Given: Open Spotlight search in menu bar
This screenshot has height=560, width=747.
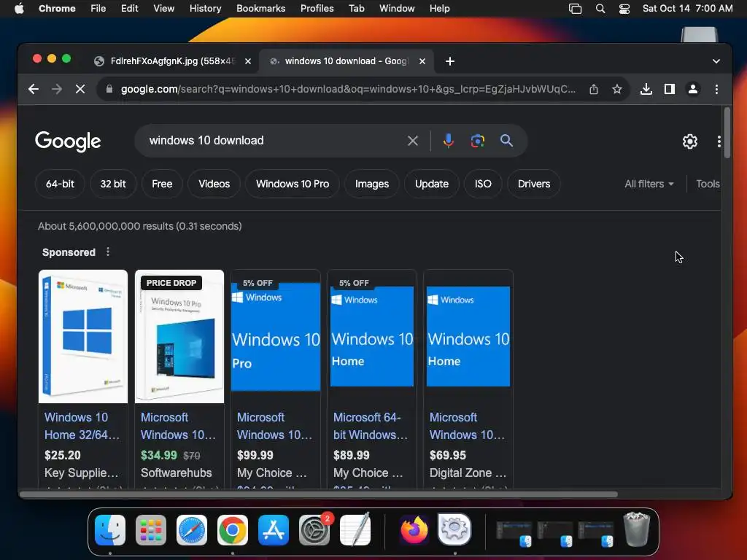Looking at the screenshot, I should [600, 9].
